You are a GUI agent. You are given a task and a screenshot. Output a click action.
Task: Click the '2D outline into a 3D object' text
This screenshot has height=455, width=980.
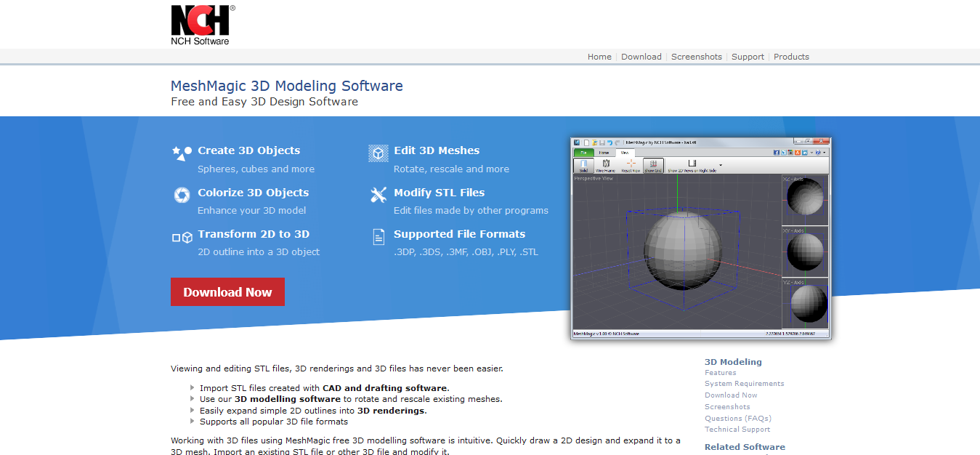tap(259, 252)
